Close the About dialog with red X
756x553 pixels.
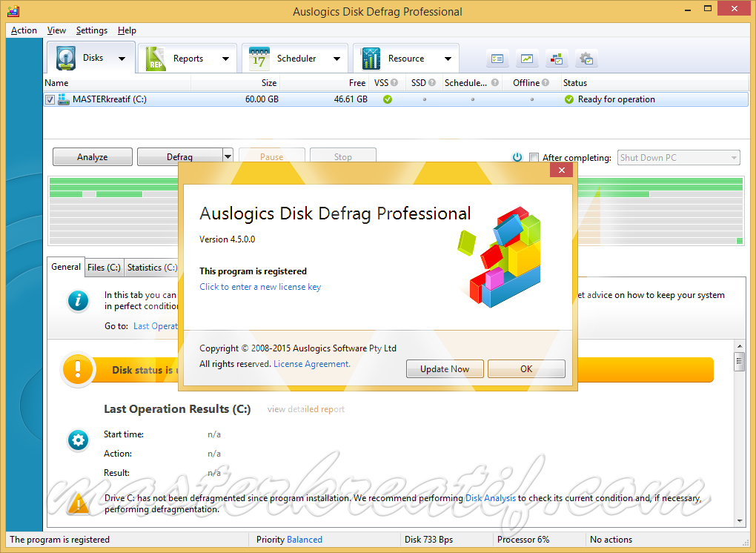561,170
